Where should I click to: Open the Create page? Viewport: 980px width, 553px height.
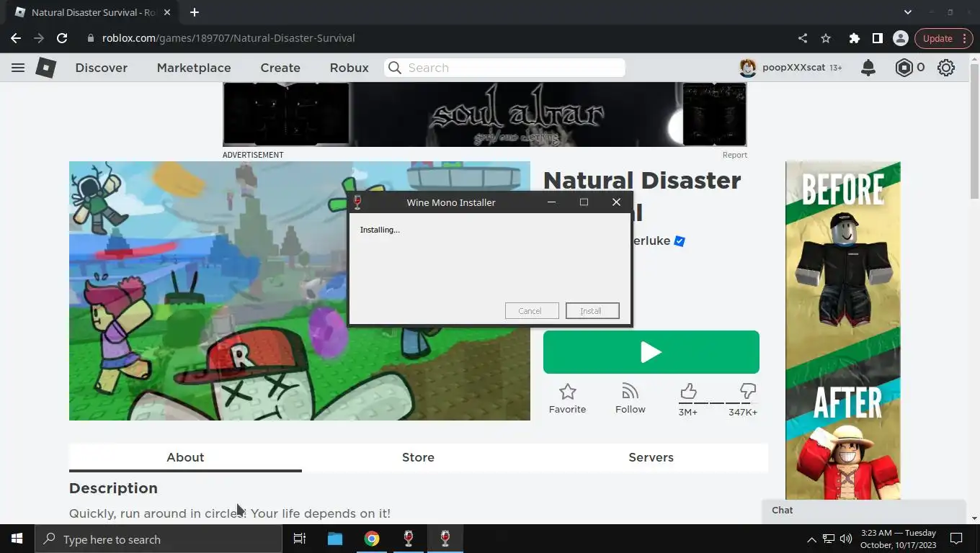pyautogui.click(x=280, y=68)
